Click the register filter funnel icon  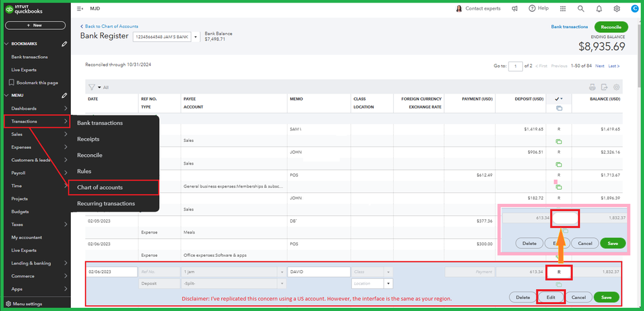coord(92,87)
